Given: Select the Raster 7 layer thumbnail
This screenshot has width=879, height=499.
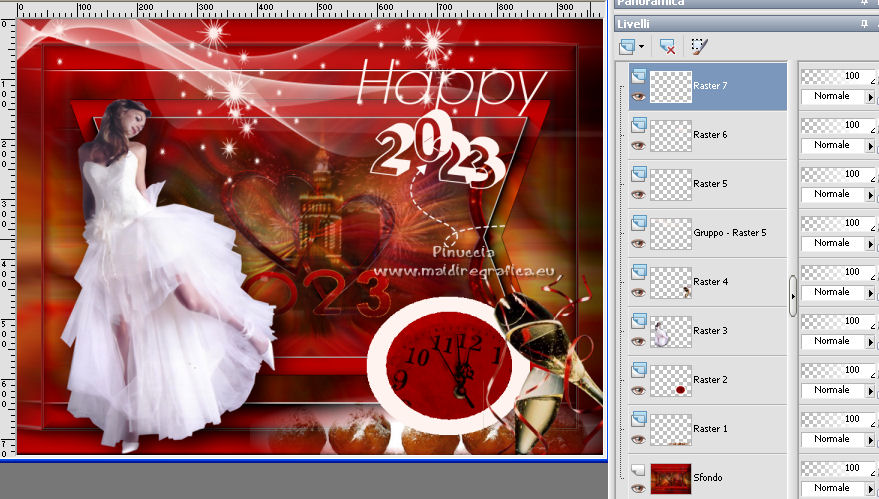Looking at the screenshot, I should coord(670,86).
